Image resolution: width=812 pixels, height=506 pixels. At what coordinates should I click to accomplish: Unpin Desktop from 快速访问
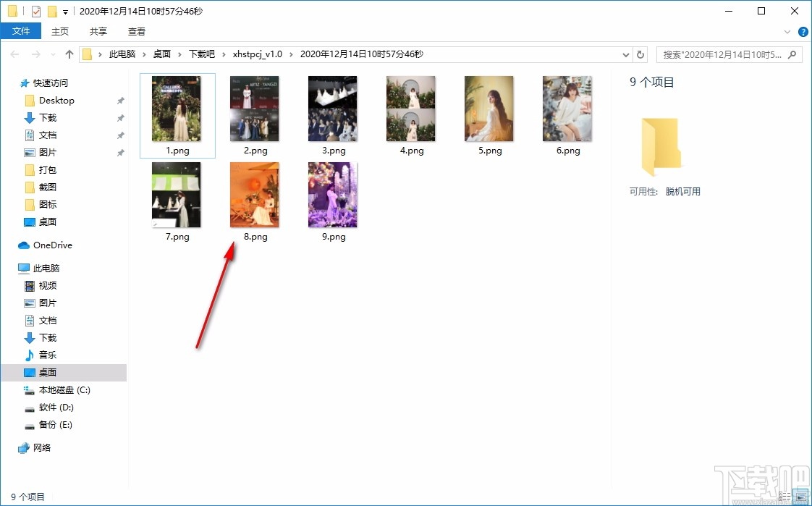pos(120,101)
